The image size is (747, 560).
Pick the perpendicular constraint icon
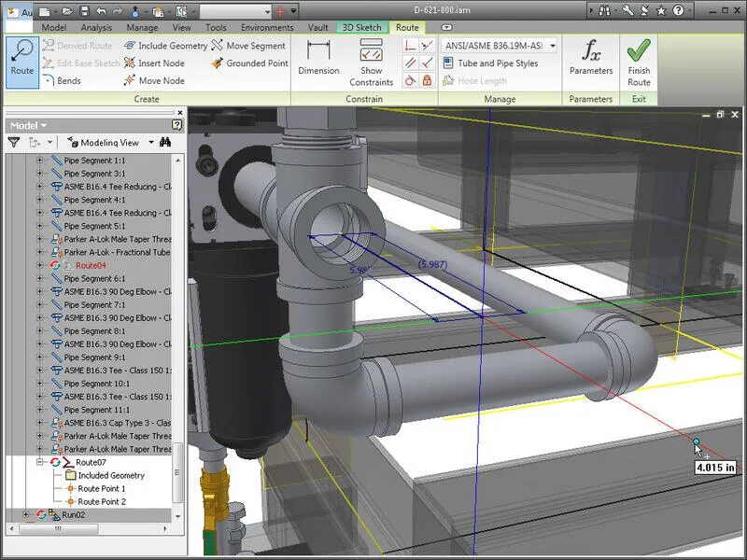point(410,46)
